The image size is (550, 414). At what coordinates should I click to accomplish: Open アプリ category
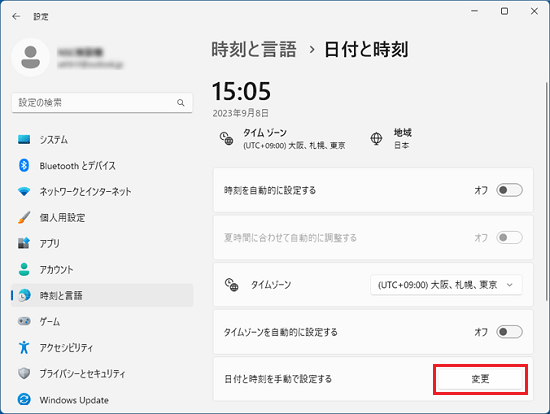(102, 243)
